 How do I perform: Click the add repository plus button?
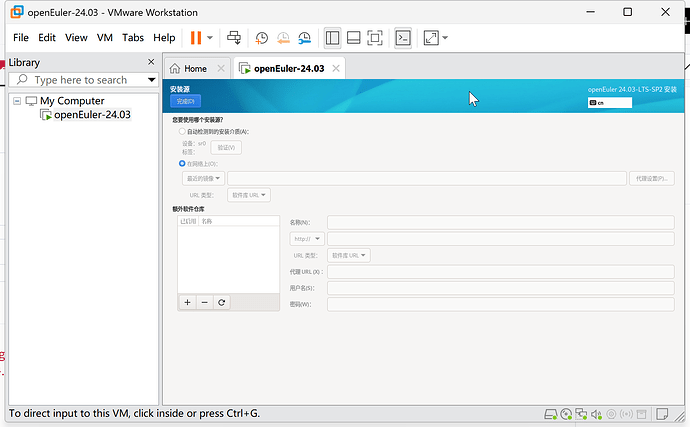click(x=187, y=302)
